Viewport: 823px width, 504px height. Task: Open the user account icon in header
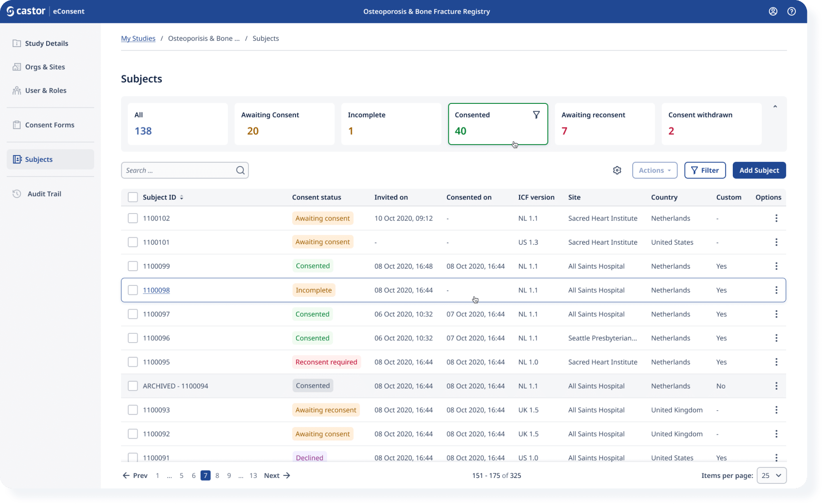point(773,11)
